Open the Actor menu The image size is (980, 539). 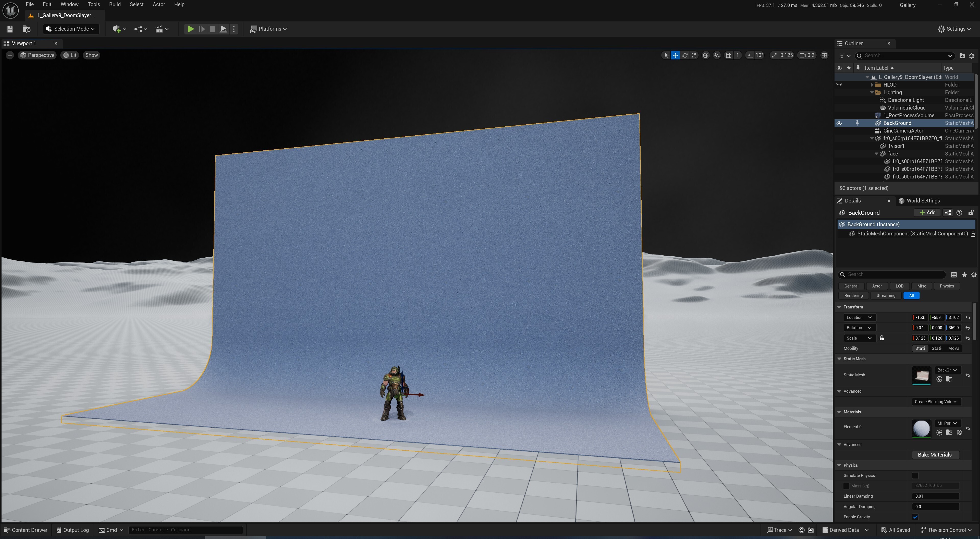(159, 4)
